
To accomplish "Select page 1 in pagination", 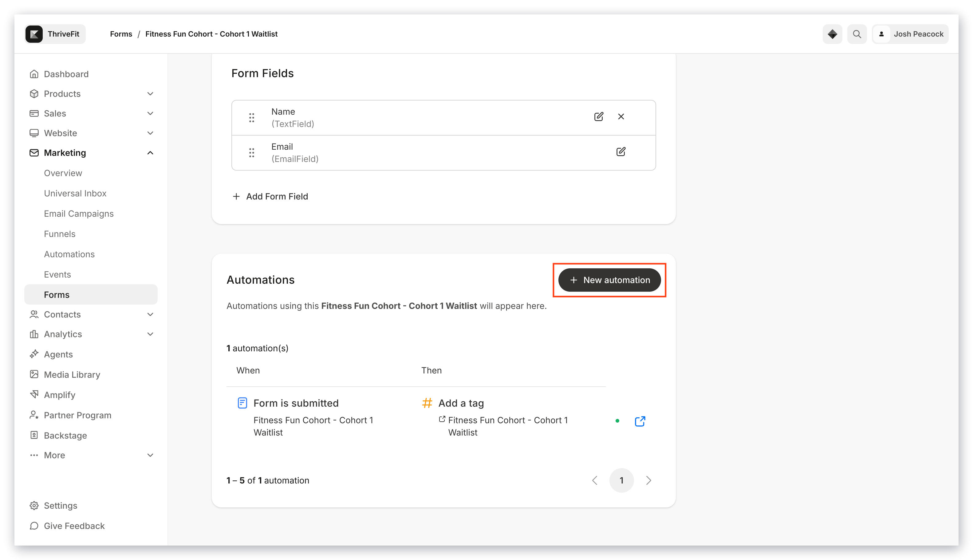I will (x=621, y=480).
